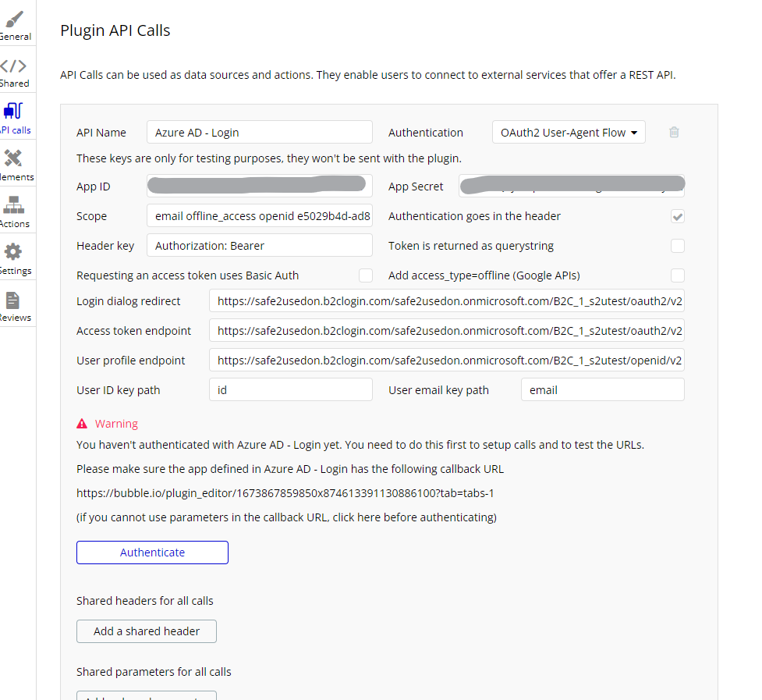Click the red Warning triangle icon

point(82,424)
